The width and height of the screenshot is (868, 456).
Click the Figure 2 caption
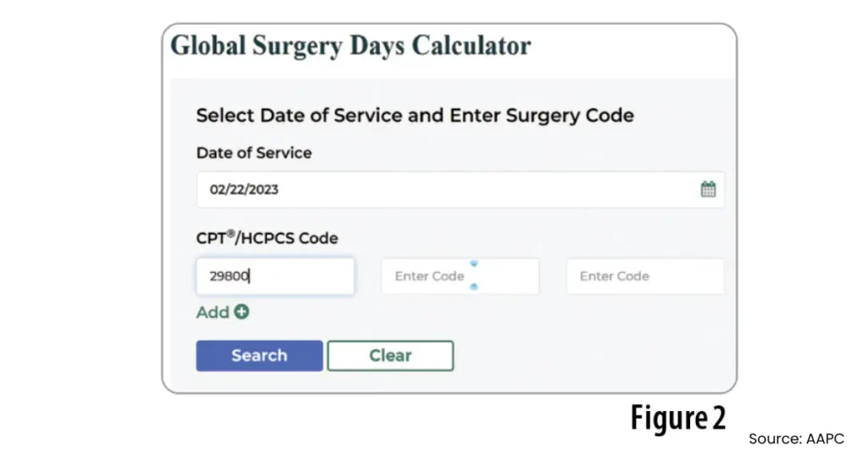click(x=678, y=418)
